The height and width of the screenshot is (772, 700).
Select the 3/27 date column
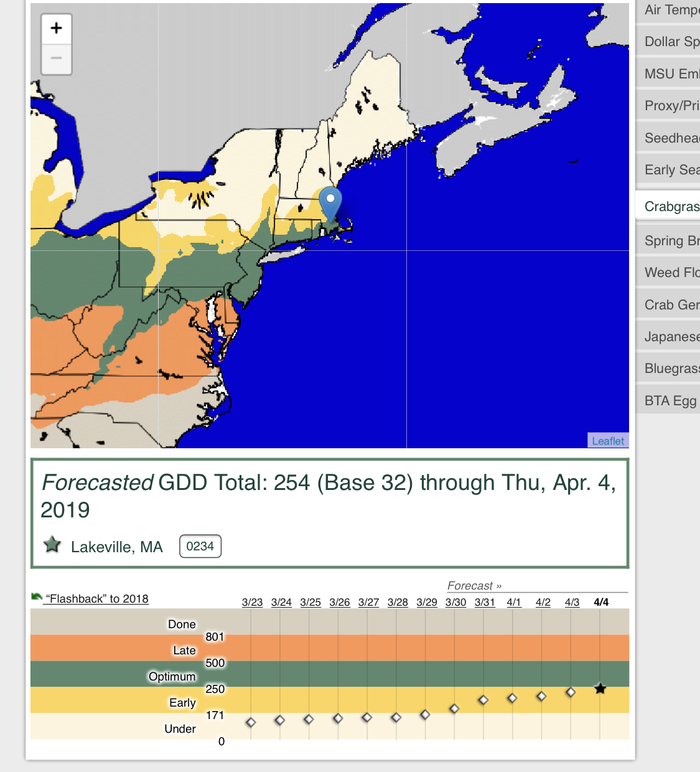point(369,602)
